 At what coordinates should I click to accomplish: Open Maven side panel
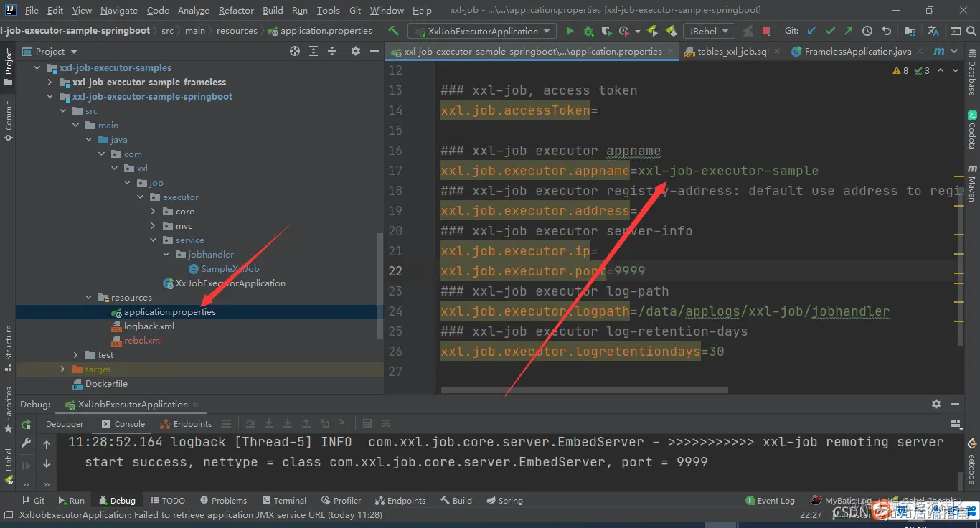coord(972,185)
